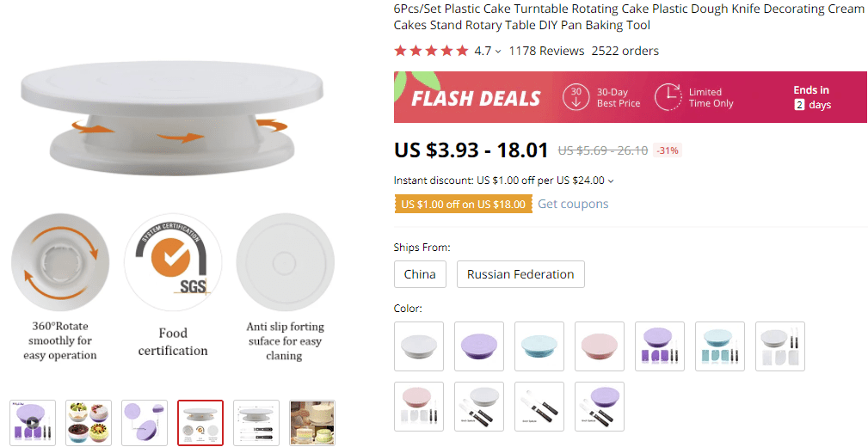Screen dimensions: 868x447
Task: Click the US $1.00 off coupon badge
Action: click(463, 204)
